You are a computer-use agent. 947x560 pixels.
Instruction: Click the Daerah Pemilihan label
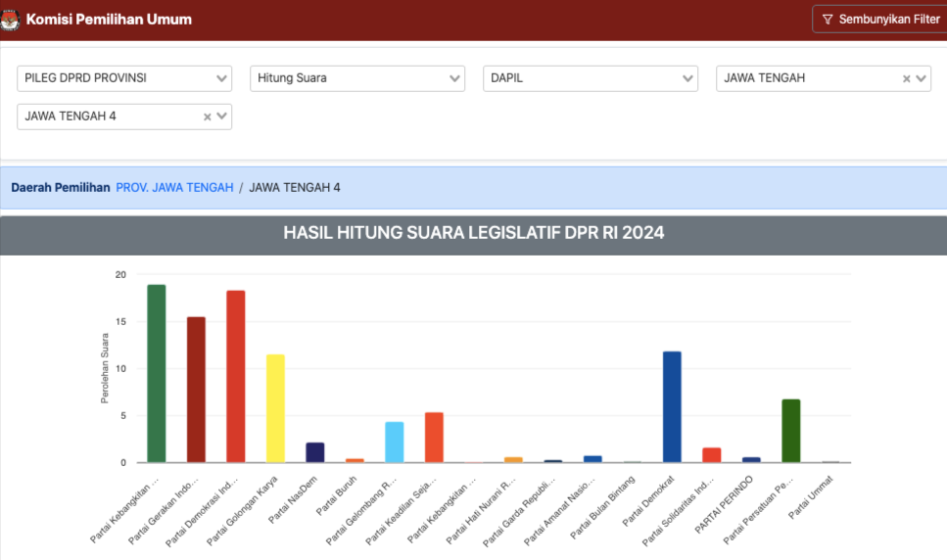pos(61,188)
